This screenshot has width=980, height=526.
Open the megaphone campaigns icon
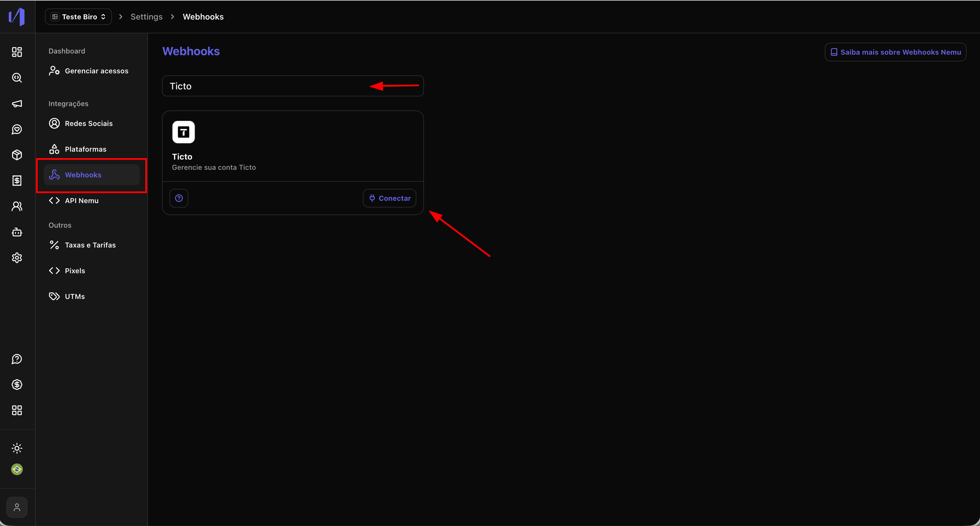pyautogui.click(x=17, y=103)
